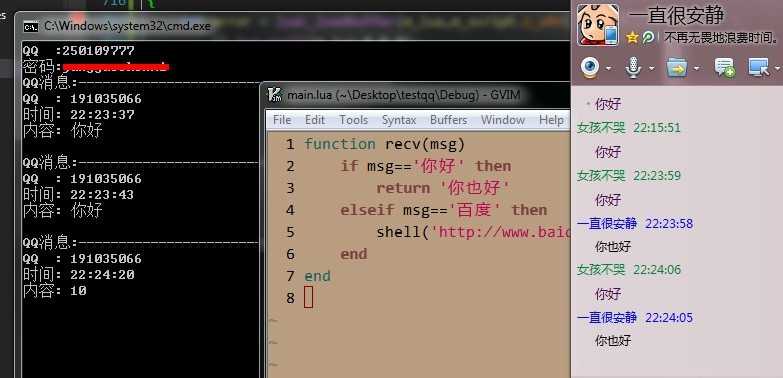This screenshot has height=378, width=783.
Task: Click the create discussion group chat icon
Action: click(724, 67)
